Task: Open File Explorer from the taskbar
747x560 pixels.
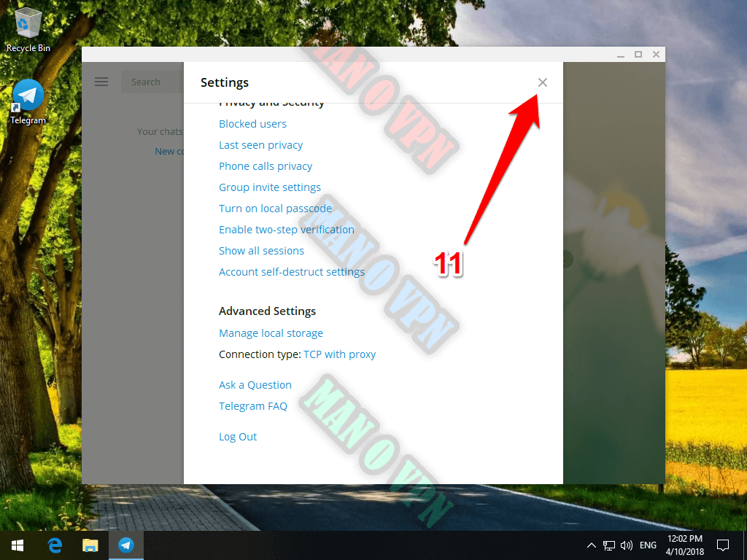Action: 90,545
